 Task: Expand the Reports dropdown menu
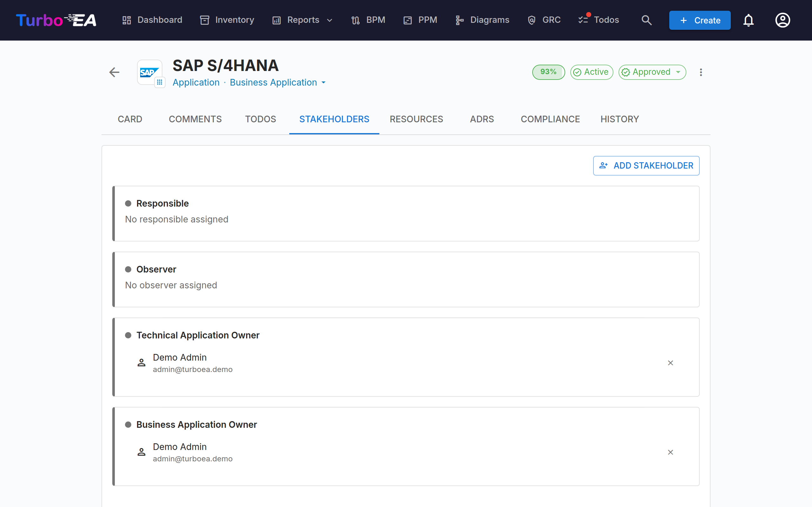click(303, 20)
